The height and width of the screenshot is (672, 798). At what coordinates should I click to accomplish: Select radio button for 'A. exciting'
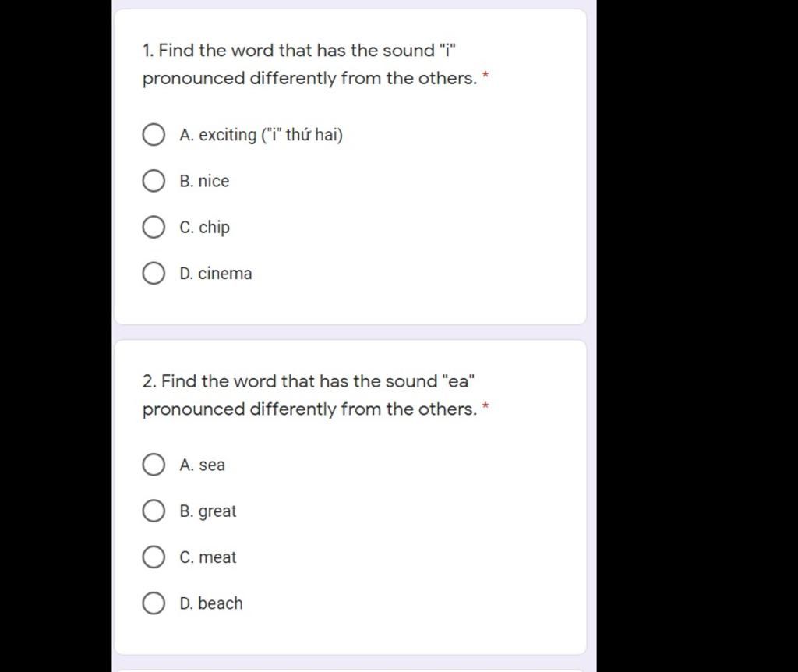(154, 134)
